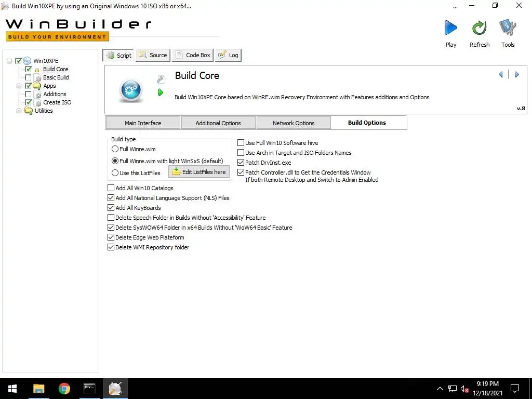Screen dimensions: 532x399
Task: Open Command Prompt from taskbar
Action: tap(89, 389)
